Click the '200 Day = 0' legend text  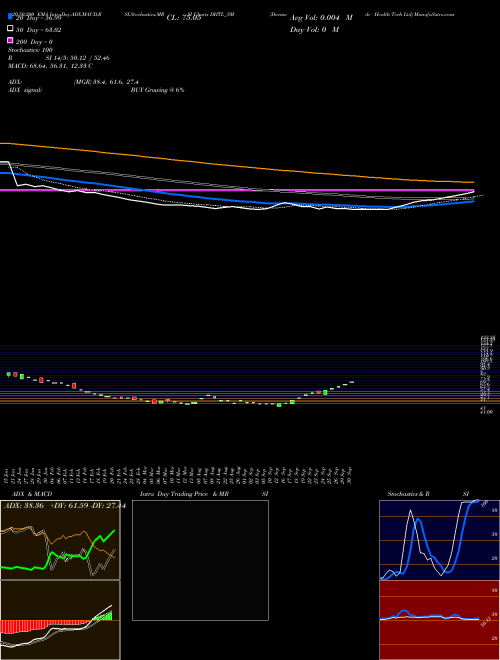coord(34,42)
